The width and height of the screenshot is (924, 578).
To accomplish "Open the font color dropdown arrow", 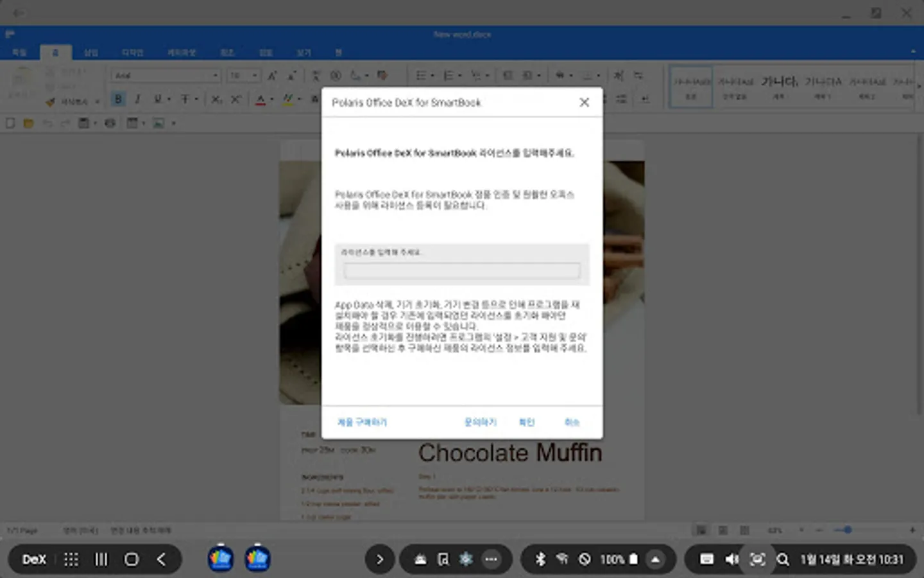I will (x=272, y=100).
